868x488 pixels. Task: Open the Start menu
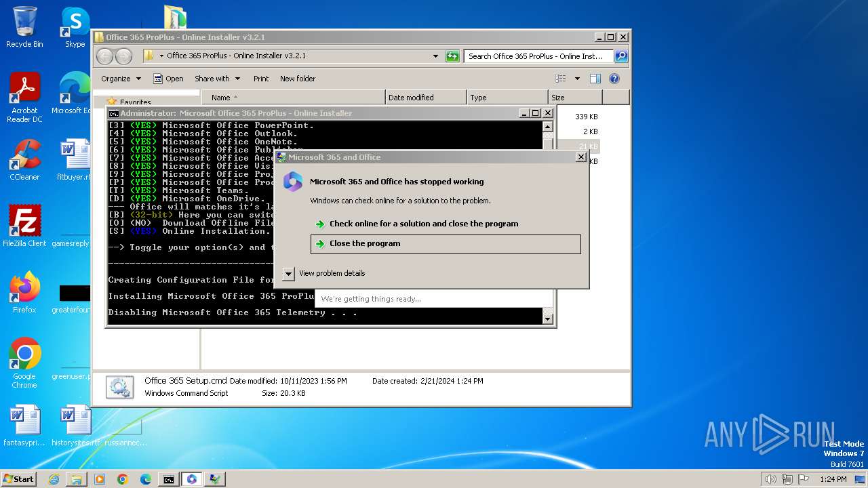19,479
